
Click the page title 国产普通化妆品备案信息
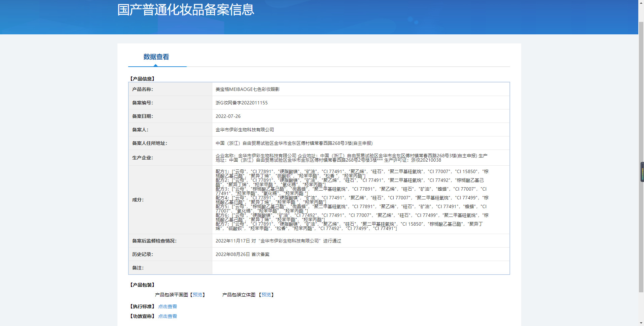click(186, 10)
